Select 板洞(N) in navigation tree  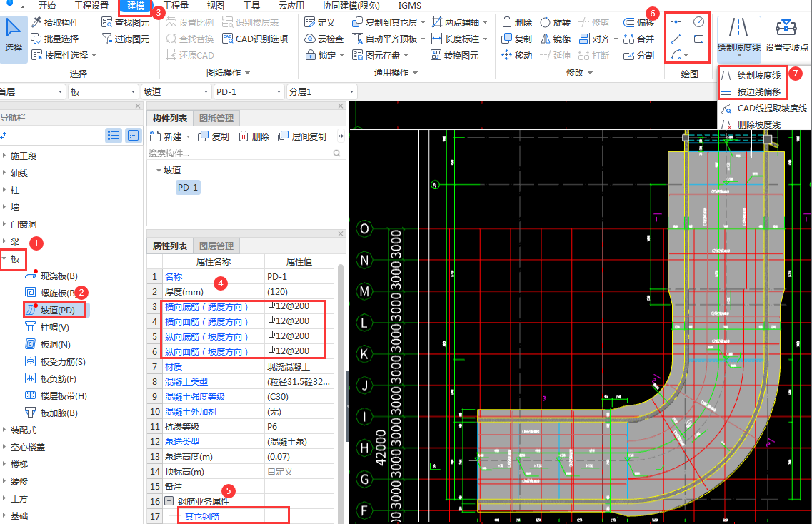click(48, 344)
